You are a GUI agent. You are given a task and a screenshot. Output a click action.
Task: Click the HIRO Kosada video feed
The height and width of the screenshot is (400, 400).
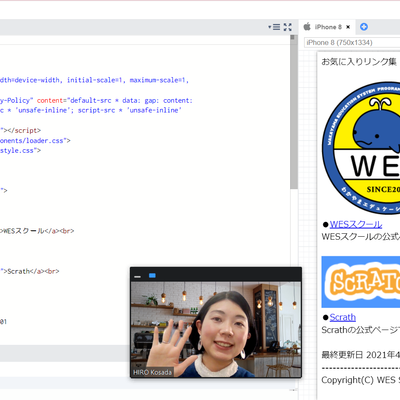click(x=216, y=329)
